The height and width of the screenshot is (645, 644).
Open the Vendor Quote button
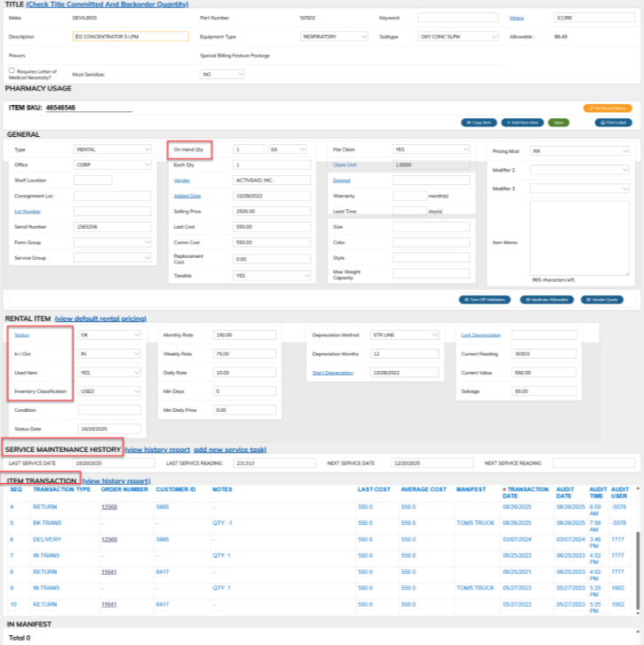601,300
